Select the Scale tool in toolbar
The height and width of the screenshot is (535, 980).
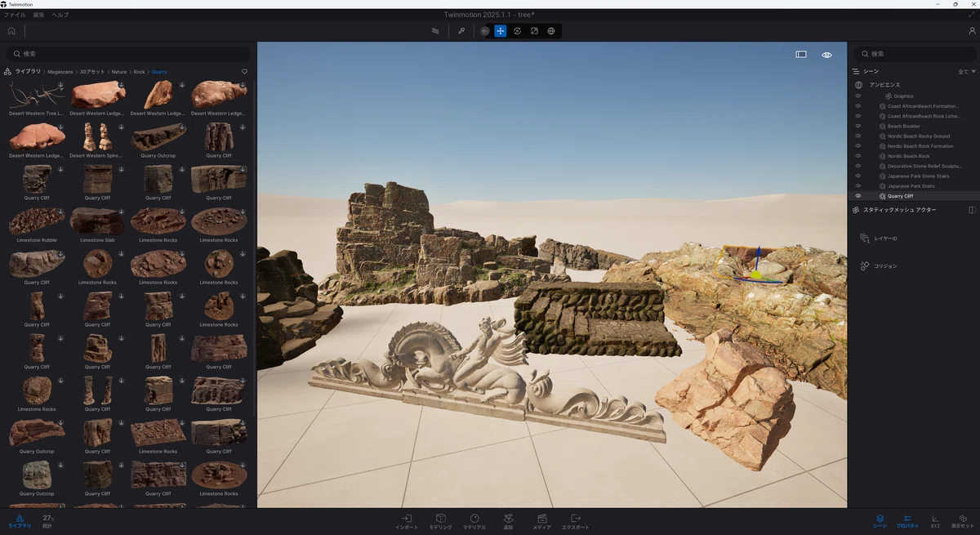[x=534, y=31]
